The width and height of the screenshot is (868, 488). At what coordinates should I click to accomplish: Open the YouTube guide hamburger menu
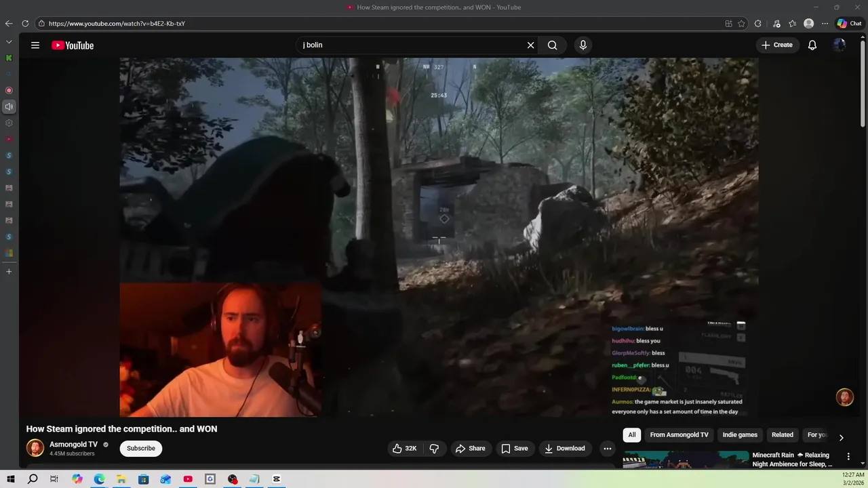pos(35,45)
